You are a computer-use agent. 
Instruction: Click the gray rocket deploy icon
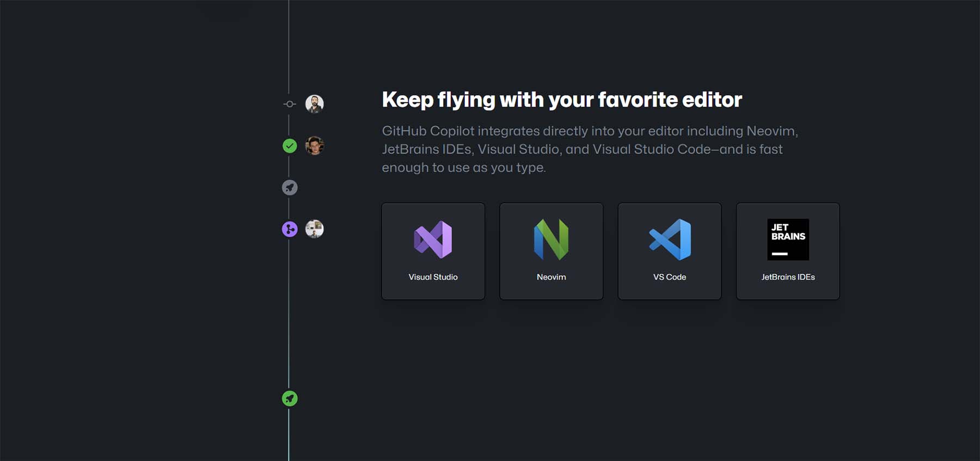(290, 188)
